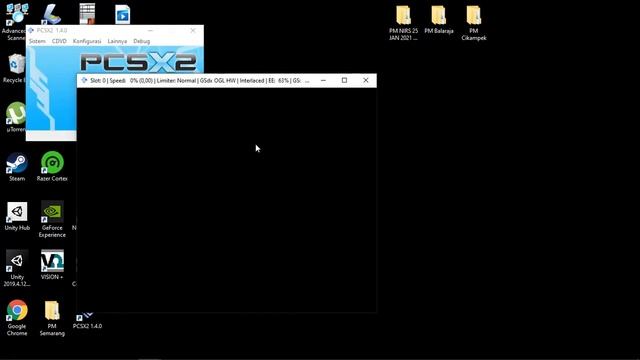This screenshot has height=360, width=640.
Task: Click the GS window title bar icon
Action: (84, 80)
